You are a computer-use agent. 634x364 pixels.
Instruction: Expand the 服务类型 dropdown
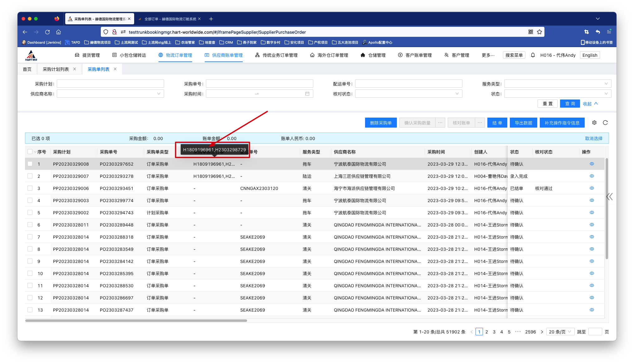point(558,84)
